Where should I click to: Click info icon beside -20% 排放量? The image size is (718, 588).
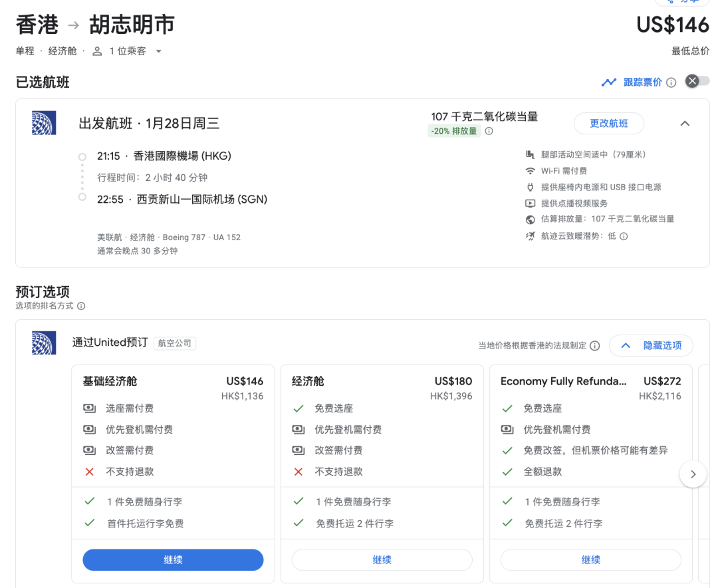click(489, 131)
